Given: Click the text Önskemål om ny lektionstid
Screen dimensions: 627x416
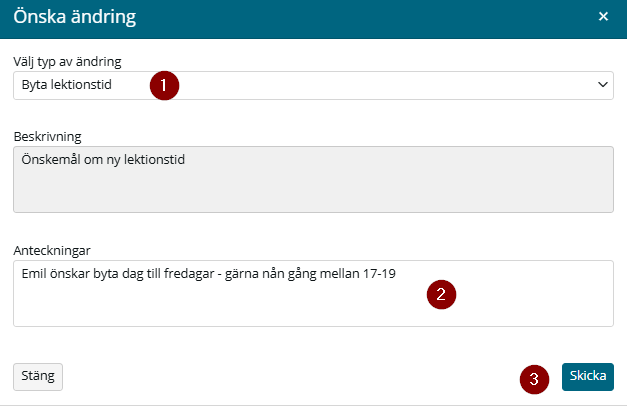Looking at the screenshot, I should pos(103,160).
